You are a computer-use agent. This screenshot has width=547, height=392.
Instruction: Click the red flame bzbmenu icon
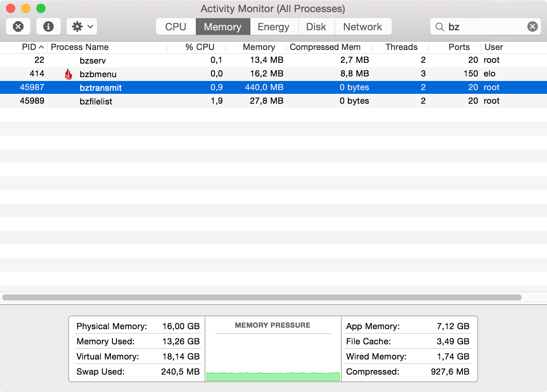click(x=69, y=74)
